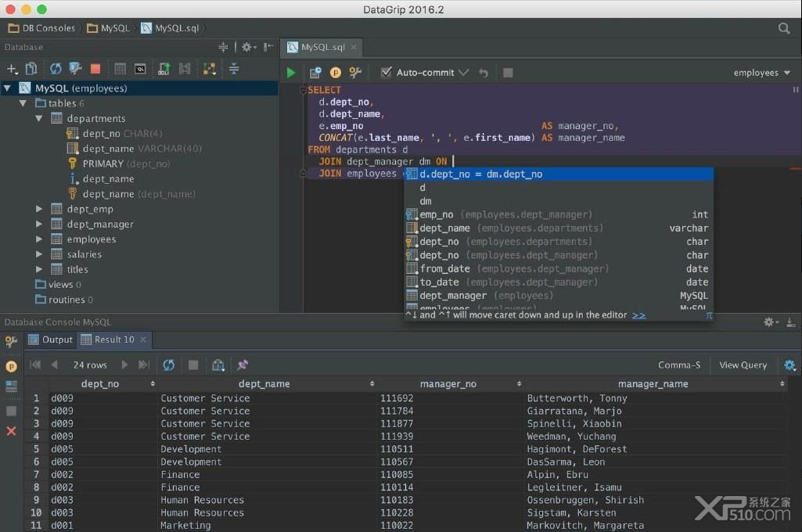The height and width of the screenshot is (532, 802).
Task: Open the QL console icon in Database toolbar
Action: pyautogui.click(x=140, y=69)
